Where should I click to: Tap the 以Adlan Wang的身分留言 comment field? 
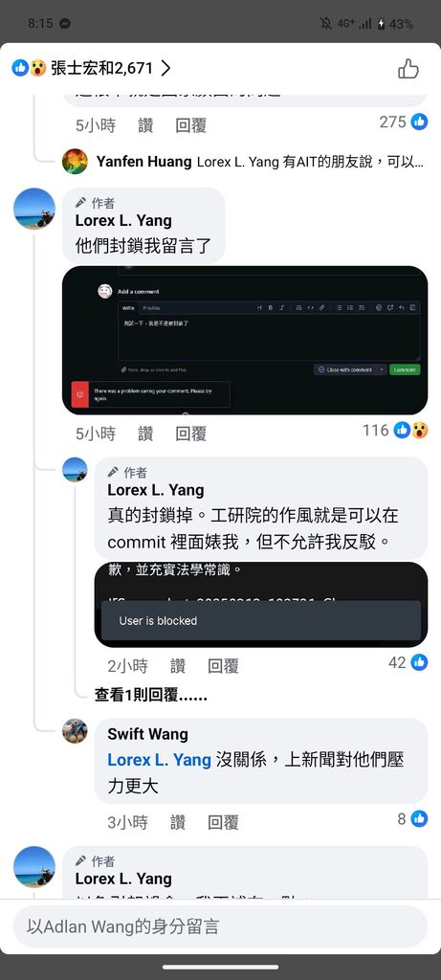pyautogui.click(x=220, y=926)
